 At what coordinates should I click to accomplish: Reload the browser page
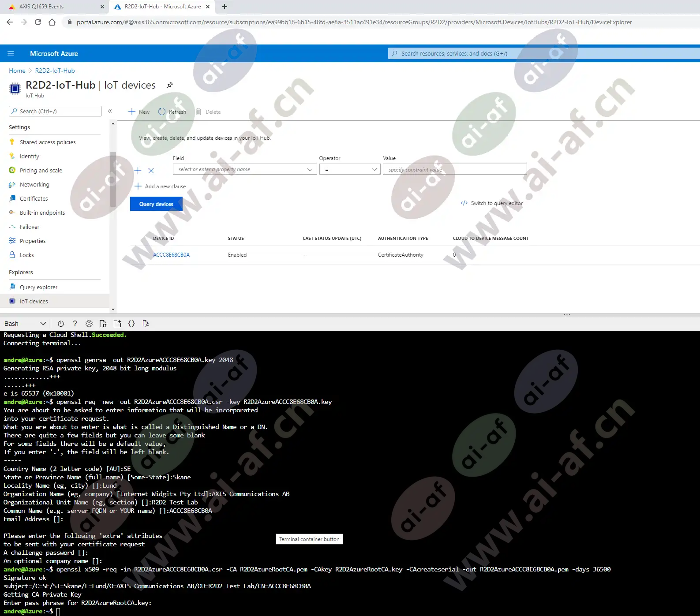tap(38, 22)
